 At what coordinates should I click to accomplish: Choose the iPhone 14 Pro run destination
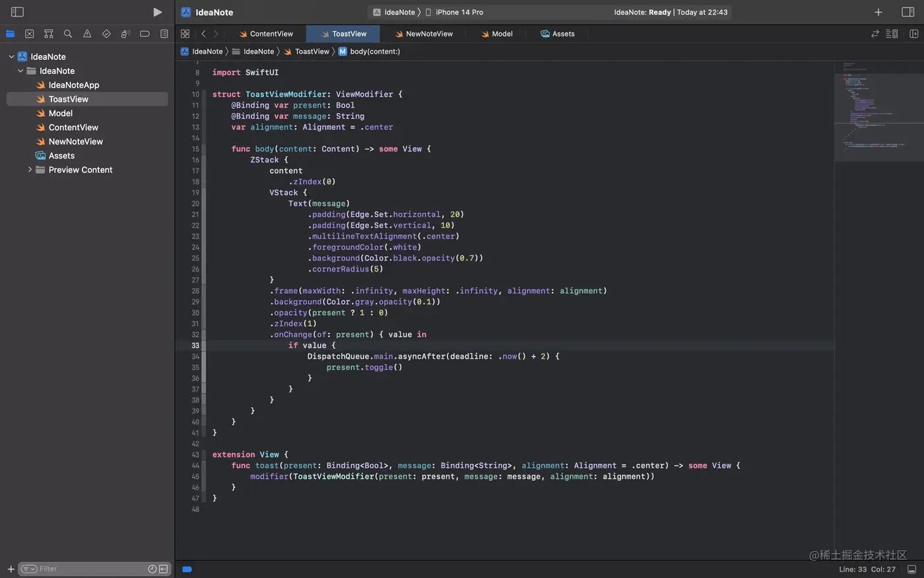(454, 12)
